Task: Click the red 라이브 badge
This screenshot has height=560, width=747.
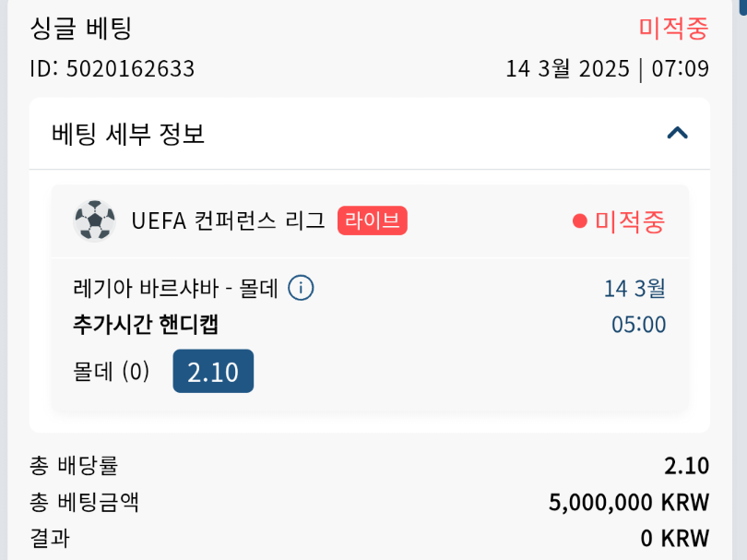Action: tap(372, 220)
